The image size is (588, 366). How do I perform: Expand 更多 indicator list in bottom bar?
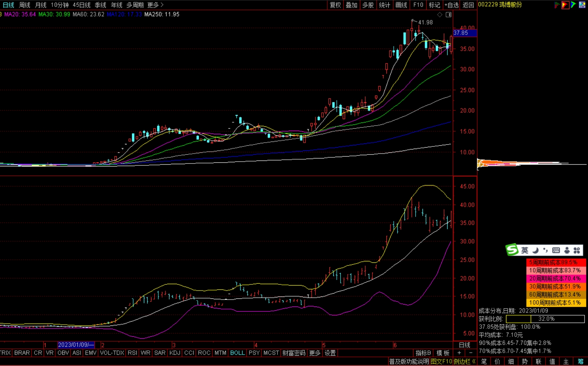(x=315, y=353)
